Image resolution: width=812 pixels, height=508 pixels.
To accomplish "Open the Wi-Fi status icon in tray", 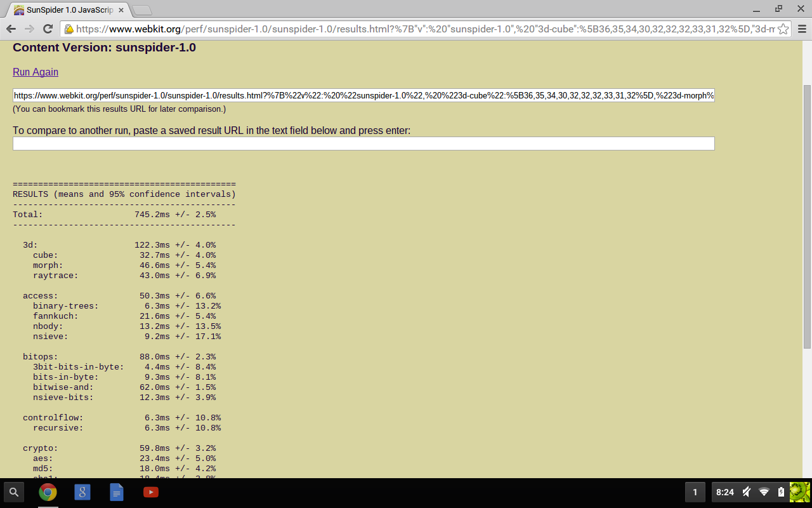I will [x=764, y=492].
